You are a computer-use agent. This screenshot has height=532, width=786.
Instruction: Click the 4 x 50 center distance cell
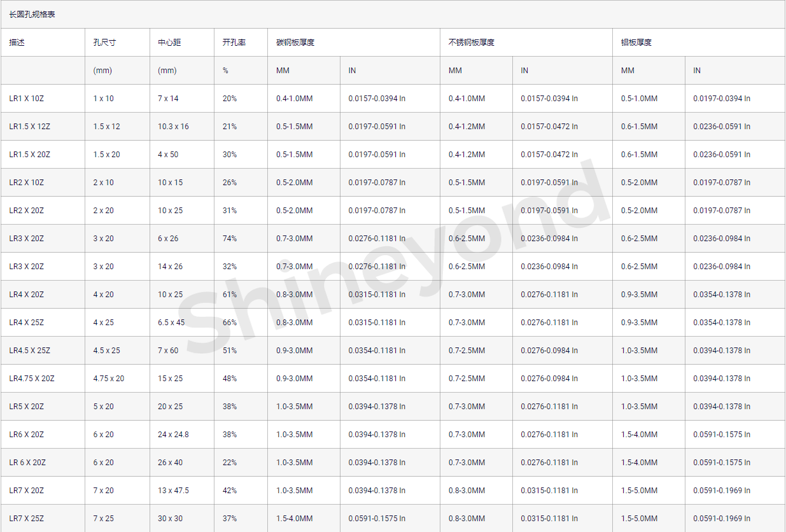pos(168,155)
